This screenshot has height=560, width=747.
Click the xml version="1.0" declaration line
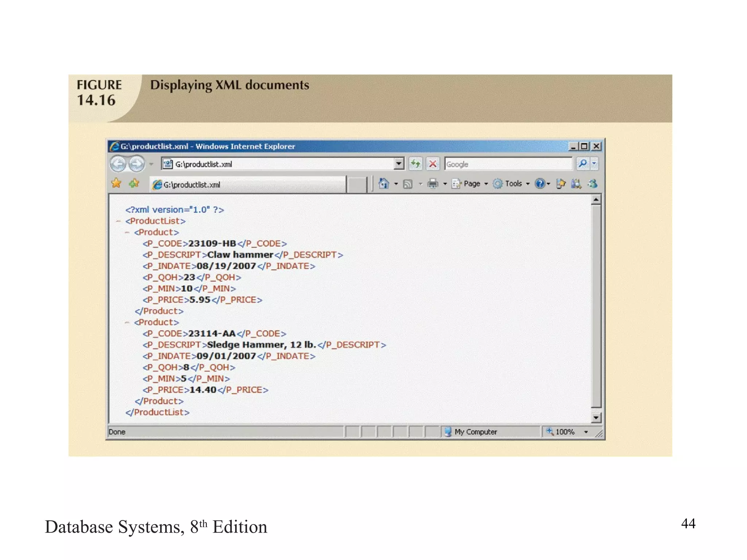tap(175, 210)
